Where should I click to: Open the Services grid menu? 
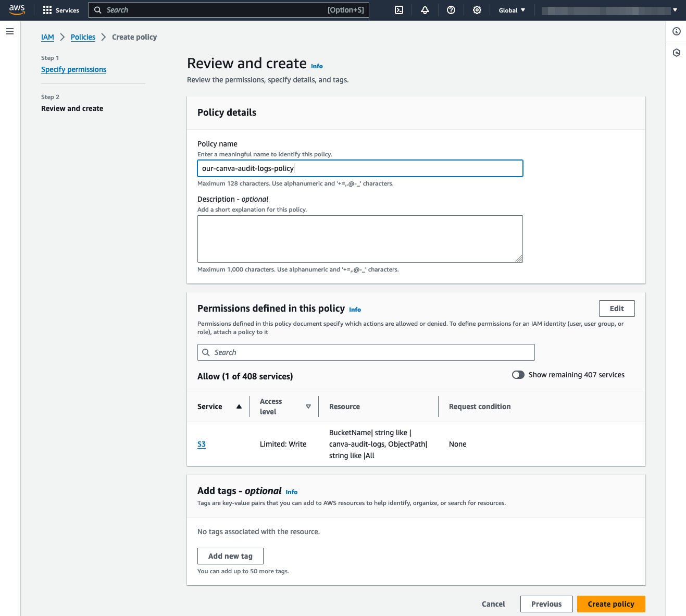click(x=61, y=10)
